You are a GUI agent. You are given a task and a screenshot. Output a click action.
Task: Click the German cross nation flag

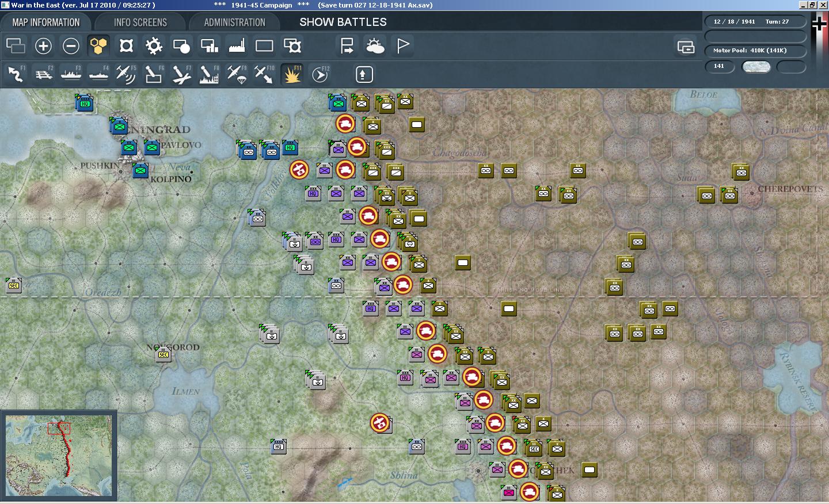click(x=819, y=24)
